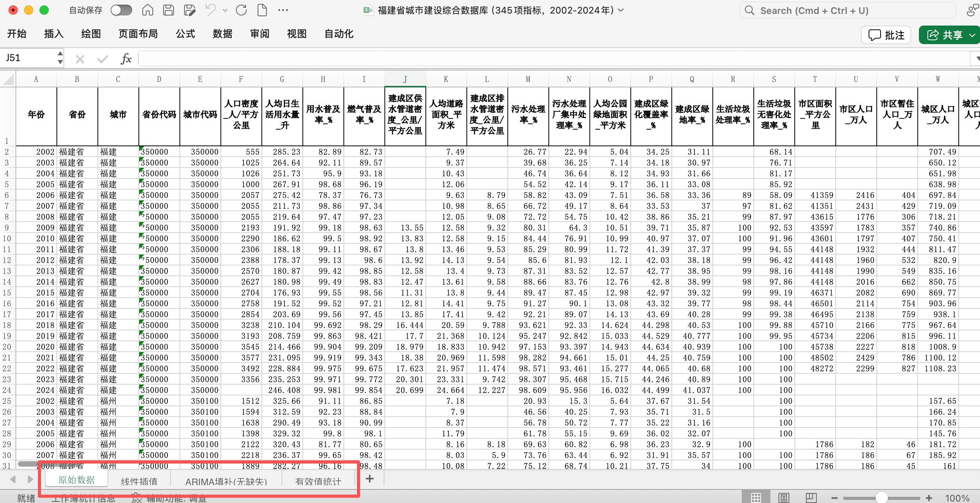
Task: Open the Share button dropdown
Action: pyautogui.click(x=972, y=35)
